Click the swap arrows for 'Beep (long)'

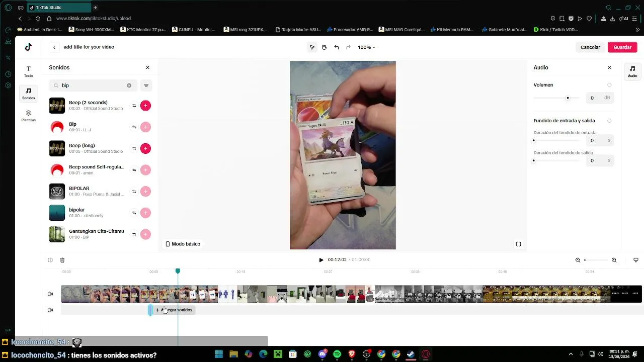coord(134,148)
